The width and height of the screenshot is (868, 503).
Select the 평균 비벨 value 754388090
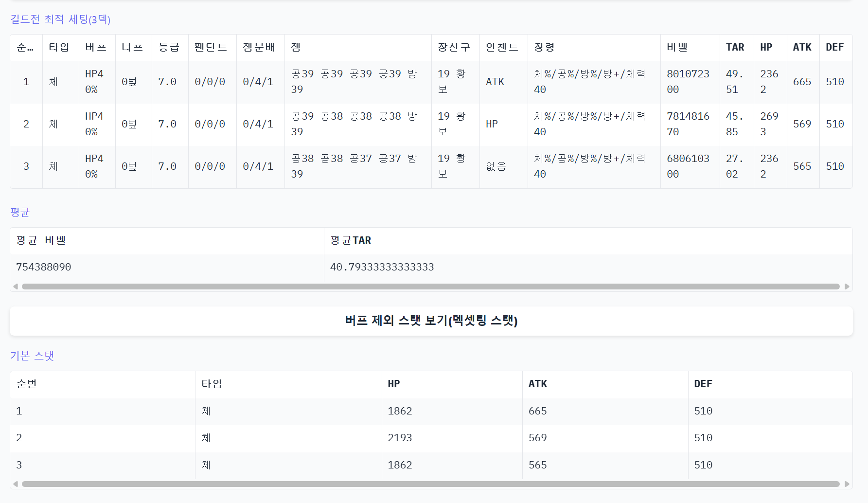[x=44, y=267]
